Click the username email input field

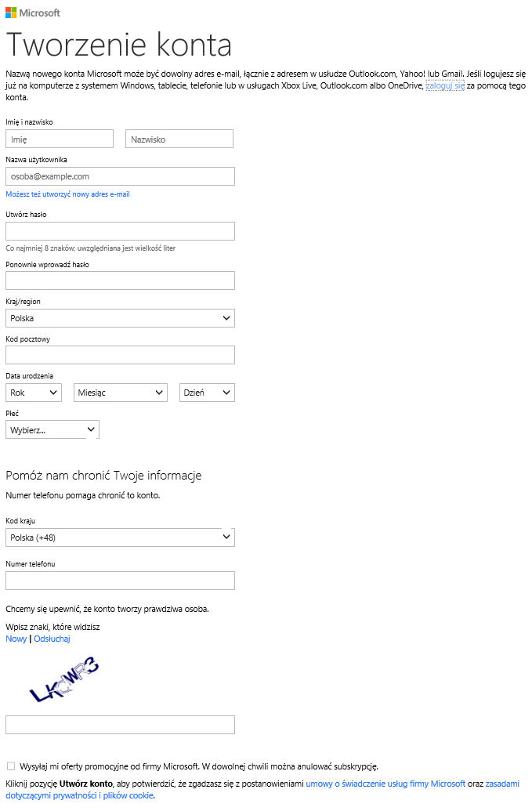pos(120,176)
